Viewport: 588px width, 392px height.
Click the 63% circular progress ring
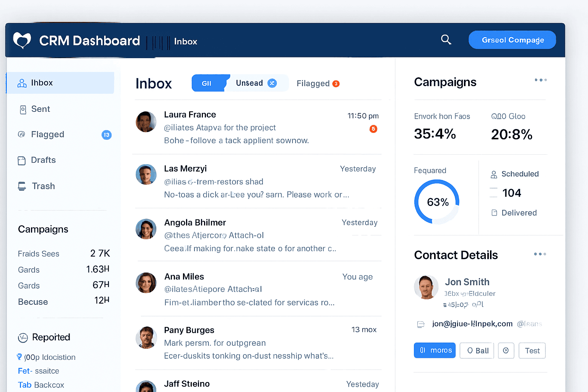tap(437, 202)
